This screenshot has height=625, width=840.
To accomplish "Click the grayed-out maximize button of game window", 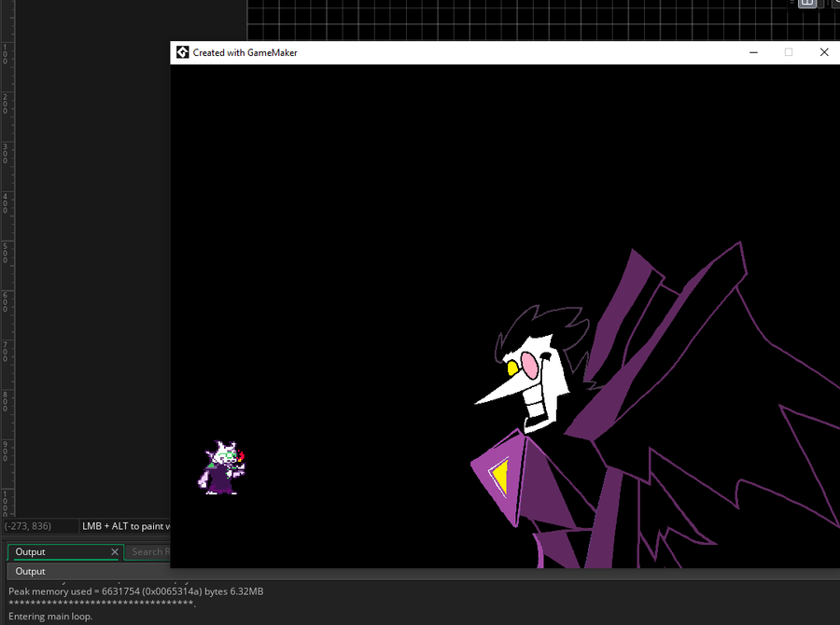I will coord(789,52).
